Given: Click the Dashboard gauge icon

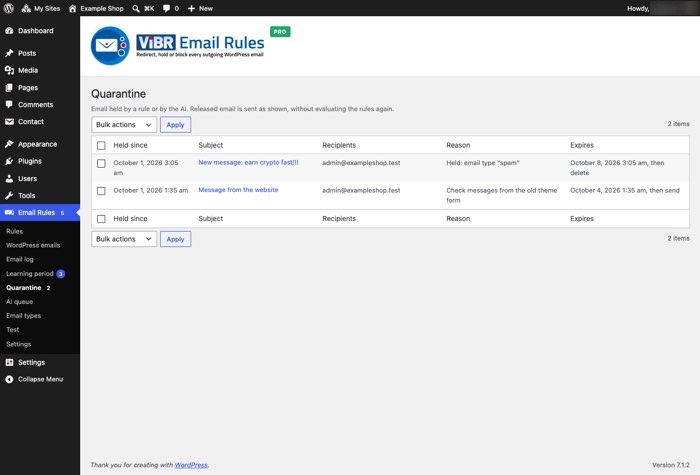Looking at the screenshot, I should pyautogui.click(x=9, y=30).
